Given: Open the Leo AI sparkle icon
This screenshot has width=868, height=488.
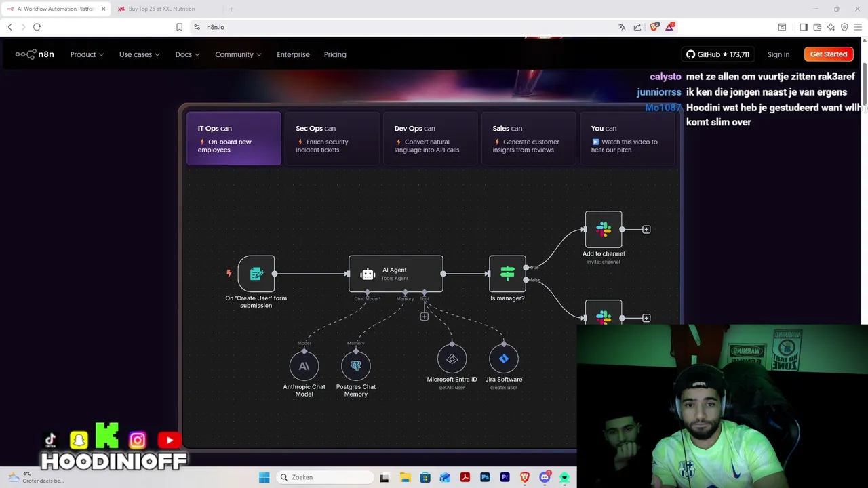Looking at the screenshot, I should coord(831,27).
